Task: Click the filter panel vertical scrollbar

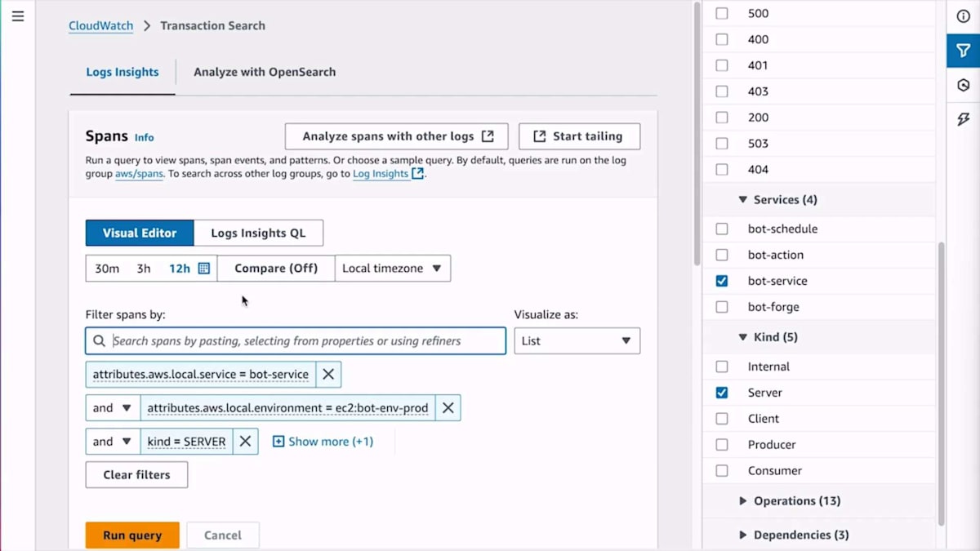Action: coord(941,384)
